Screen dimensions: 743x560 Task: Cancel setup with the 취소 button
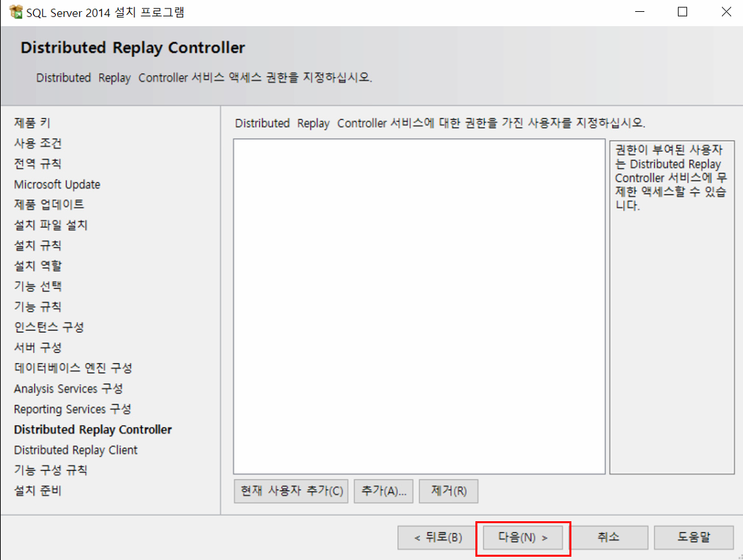608,538
